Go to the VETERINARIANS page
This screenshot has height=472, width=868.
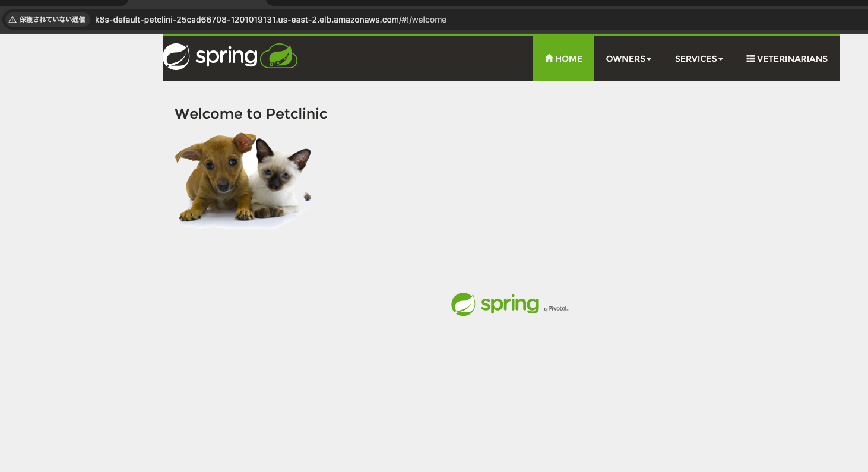click(x=787, y=59)
